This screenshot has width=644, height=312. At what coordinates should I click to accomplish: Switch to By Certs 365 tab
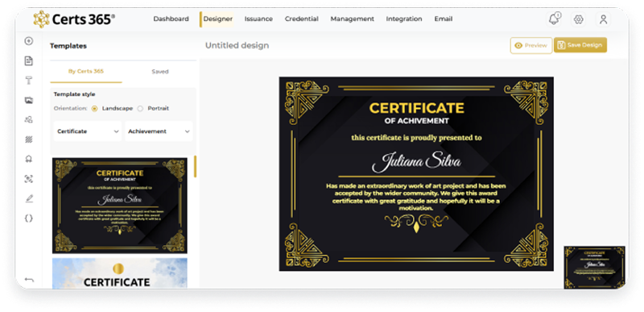[86, 71]
